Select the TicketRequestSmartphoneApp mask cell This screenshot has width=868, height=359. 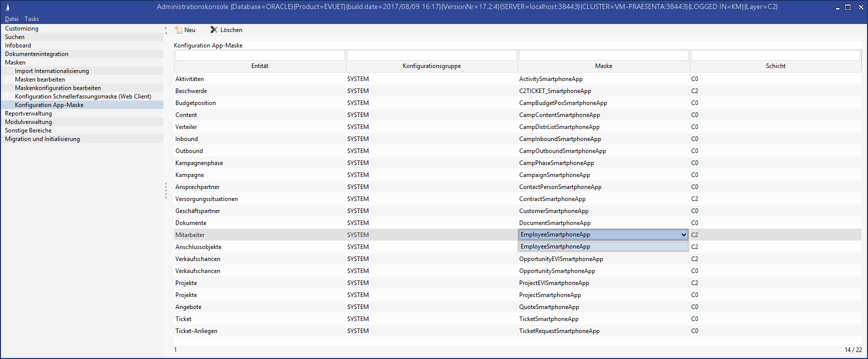[x=559, y=331]
